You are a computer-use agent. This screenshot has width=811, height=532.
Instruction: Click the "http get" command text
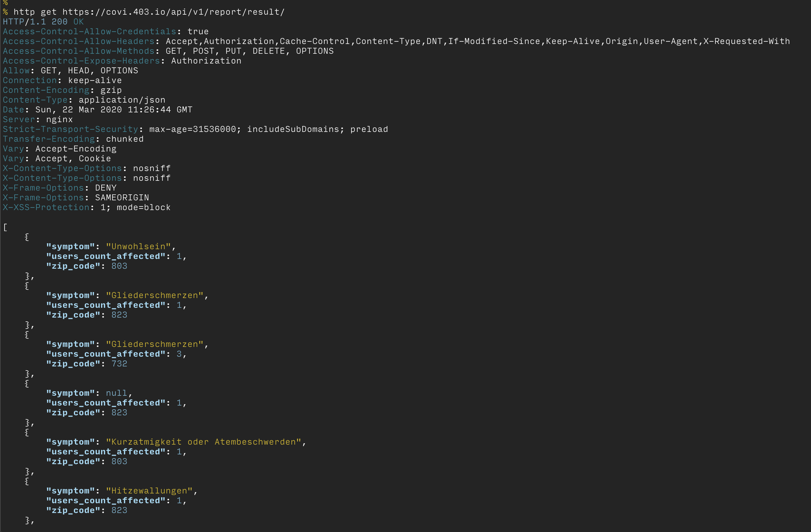35,12
